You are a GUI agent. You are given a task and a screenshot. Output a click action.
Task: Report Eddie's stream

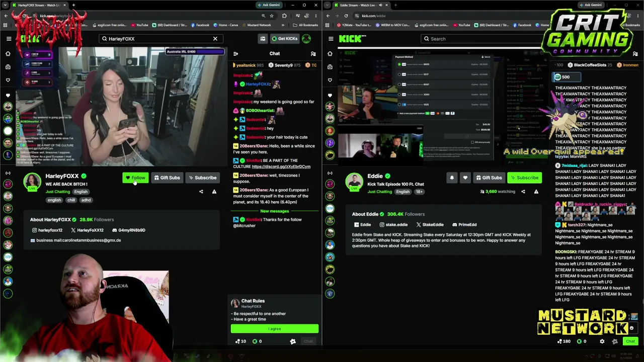pos(536,192)
